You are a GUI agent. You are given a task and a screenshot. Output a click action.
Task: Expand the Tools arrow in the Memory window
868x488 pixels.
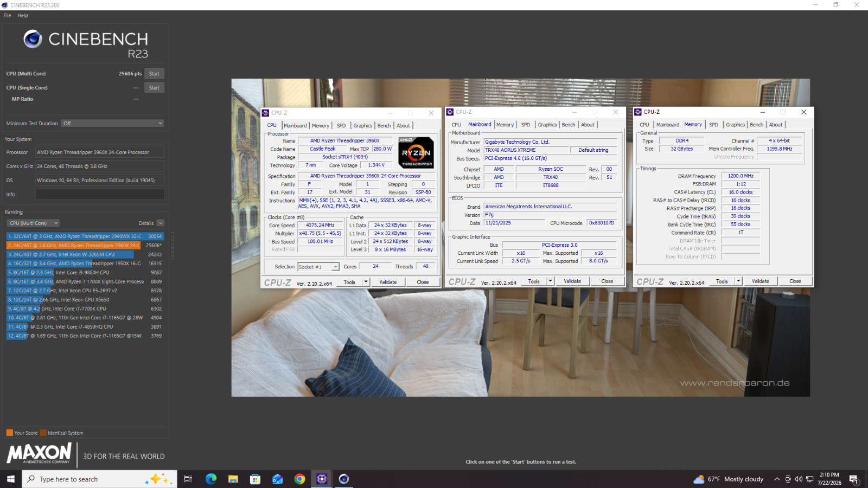tap(738, 281)
